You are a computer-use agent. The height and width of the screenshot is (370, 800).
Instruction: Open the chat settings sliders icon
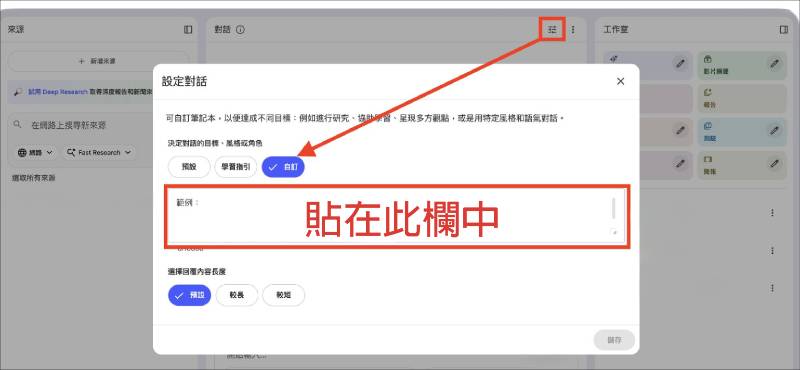552,30
